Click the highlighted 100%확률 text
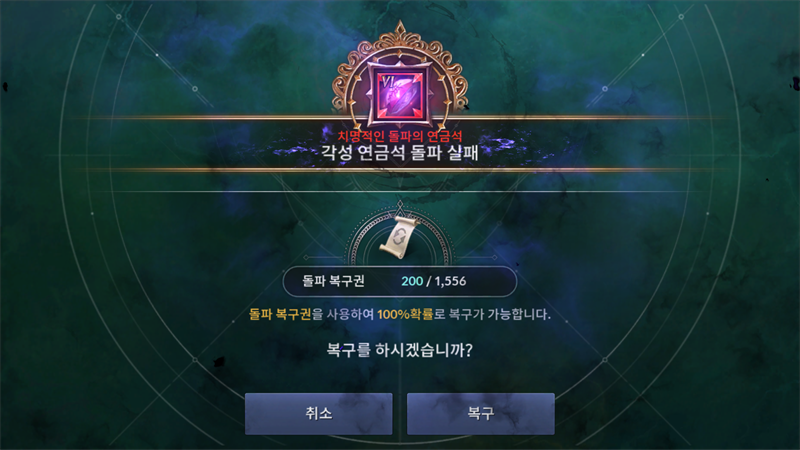This screenshot has width=800, height=450. pos(405,314)
